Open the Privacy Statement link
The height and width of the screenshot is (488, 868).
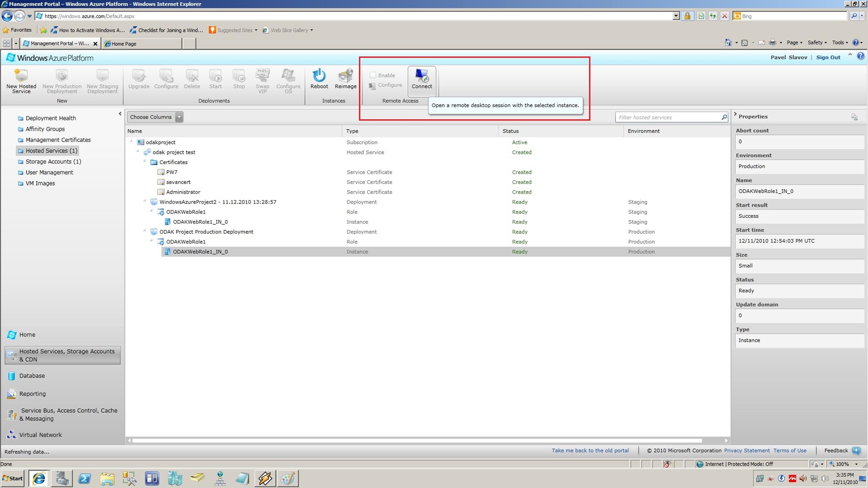747,450
